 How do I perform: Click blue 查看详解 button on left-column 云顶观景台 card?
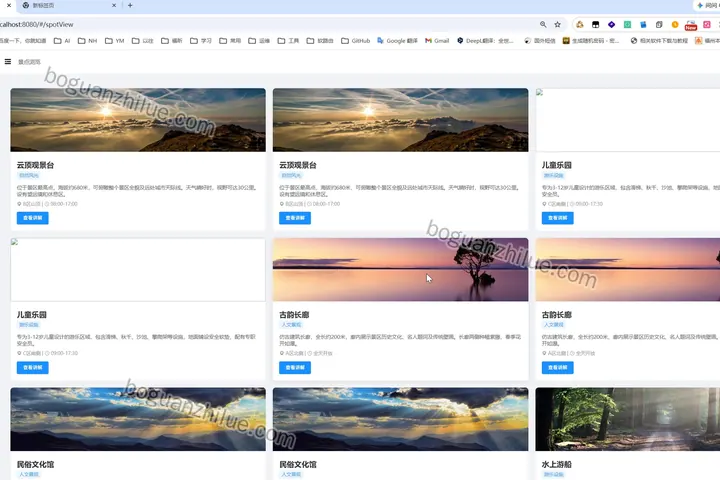[33, 218]
